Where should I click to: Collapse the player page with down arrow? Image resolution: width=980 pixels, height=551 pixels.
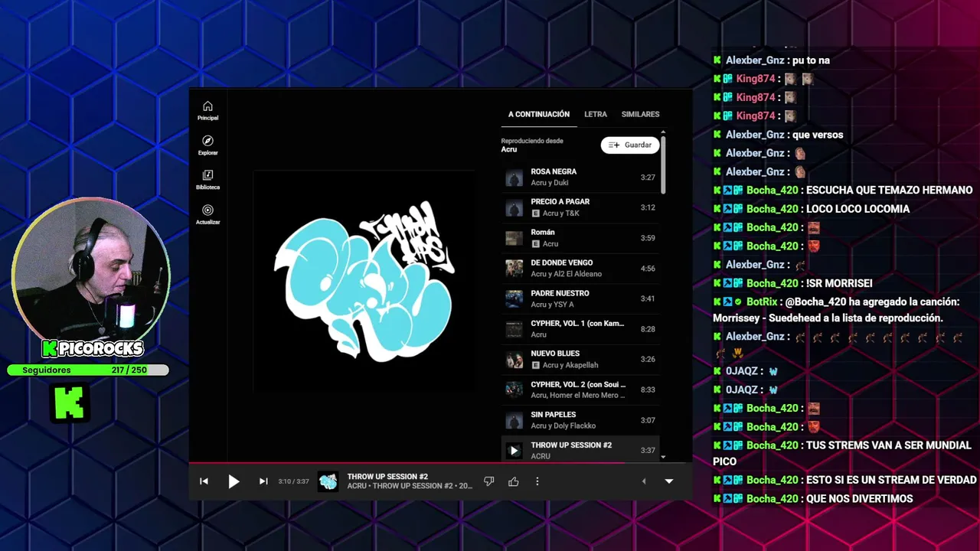click(x=668, y=481)
